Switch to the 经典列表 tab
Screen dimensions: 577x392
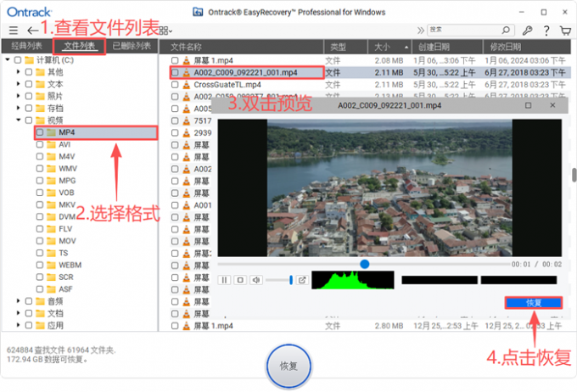click(26, 46)
